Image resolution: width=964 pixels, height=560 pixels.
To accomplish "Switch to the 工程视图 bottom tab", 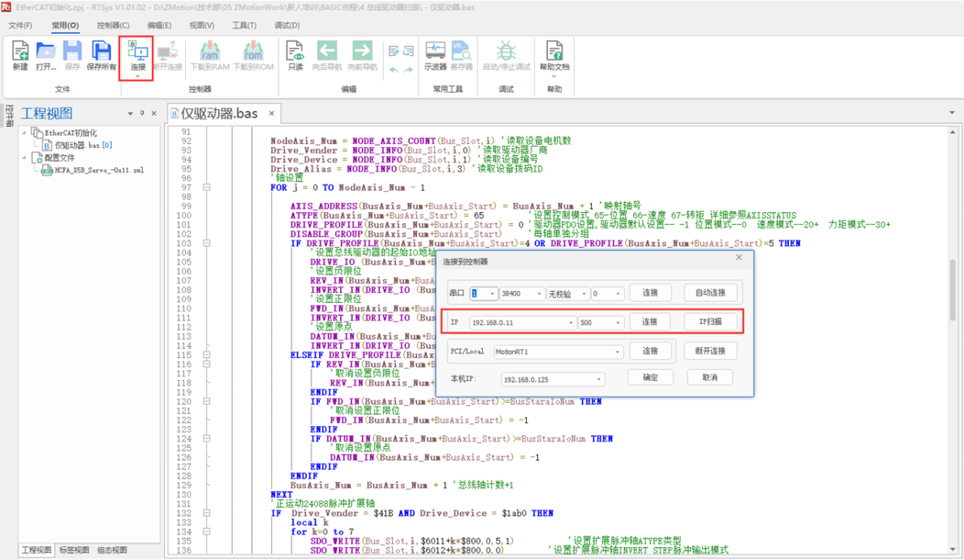I will coord(36,550).
